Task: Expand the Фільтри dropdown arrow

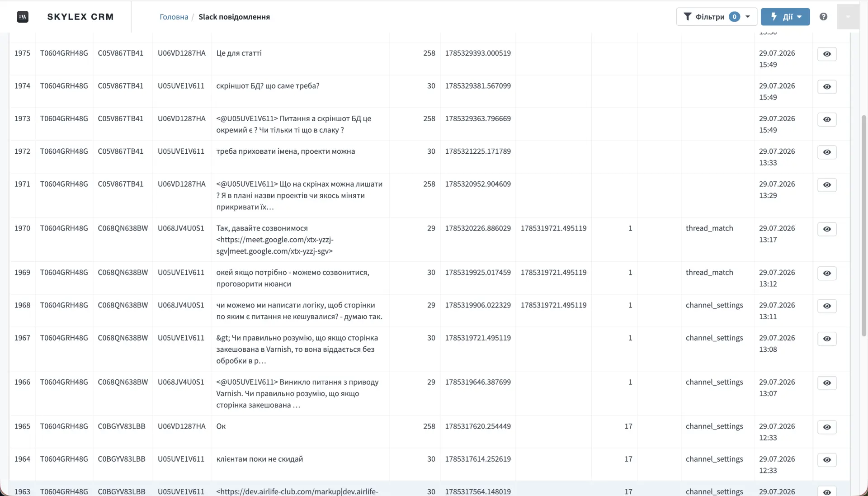Action: (748, 17)
